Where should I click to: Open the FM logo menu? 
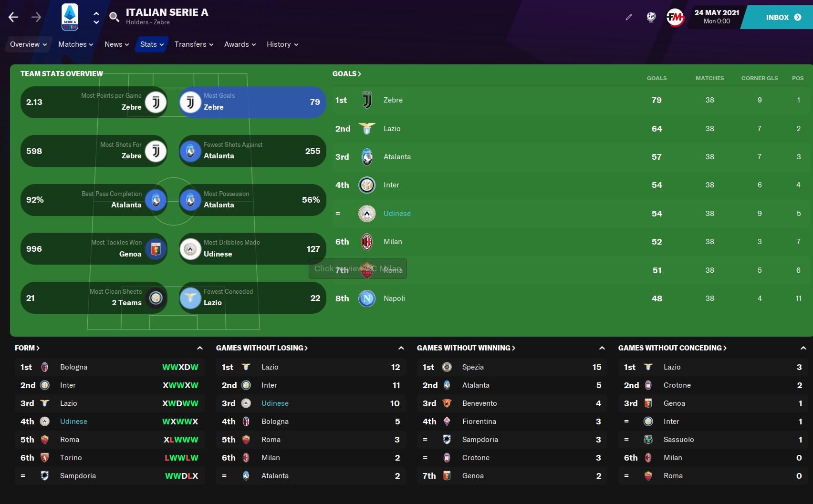click(675, 18)
